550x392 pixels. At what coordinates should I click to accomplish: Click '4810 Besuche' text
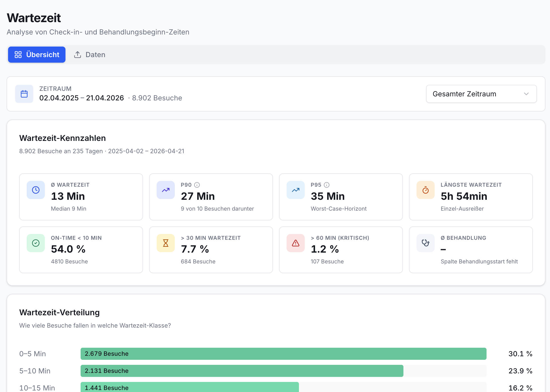click(x=70, y=262)
